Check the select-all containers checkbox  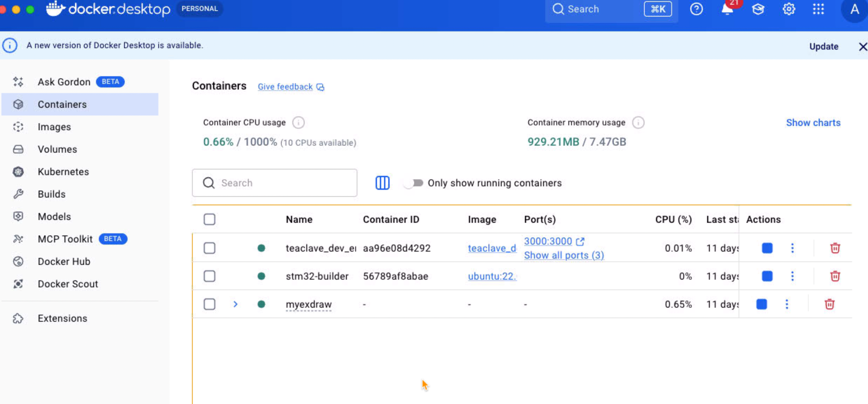click(210, 219)
